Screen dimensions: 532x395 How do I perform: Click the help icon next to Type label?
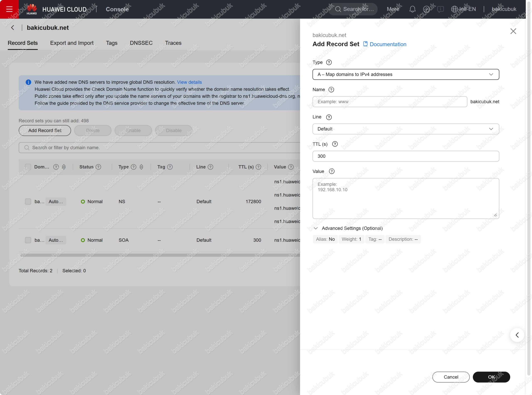point(329,62)
